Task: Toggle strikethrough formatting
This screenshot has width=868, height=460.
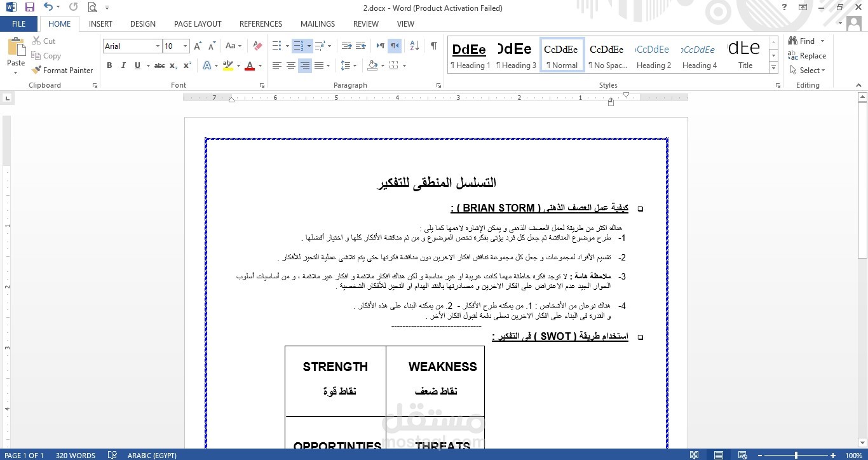Action: point(159,65)
